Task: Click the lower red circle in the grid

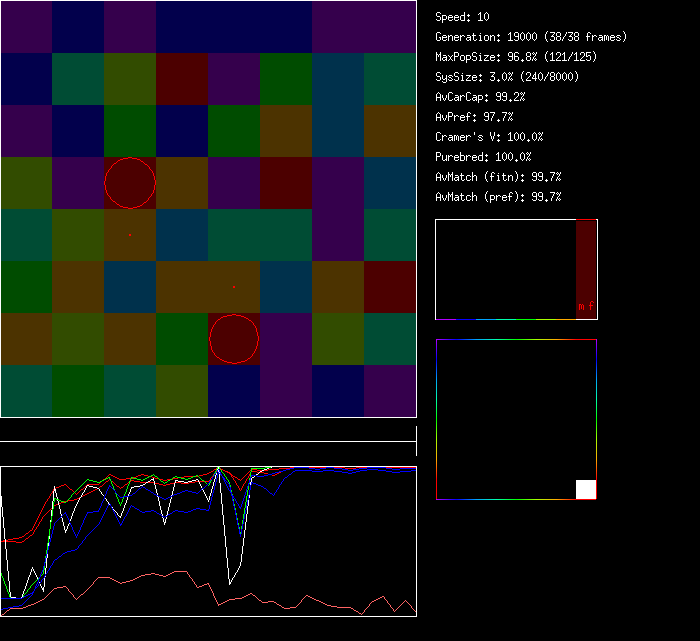Action: (234, 339)
